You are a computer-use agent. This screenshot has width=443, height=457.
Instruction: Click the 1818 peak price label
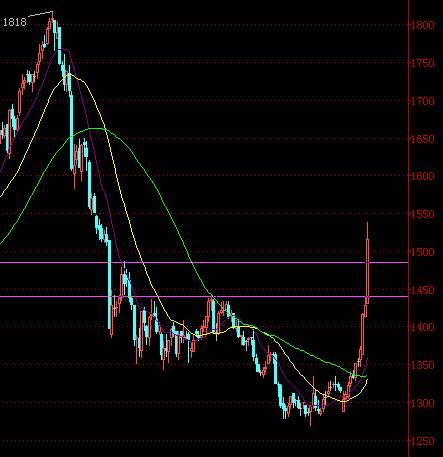click(15, 22)
